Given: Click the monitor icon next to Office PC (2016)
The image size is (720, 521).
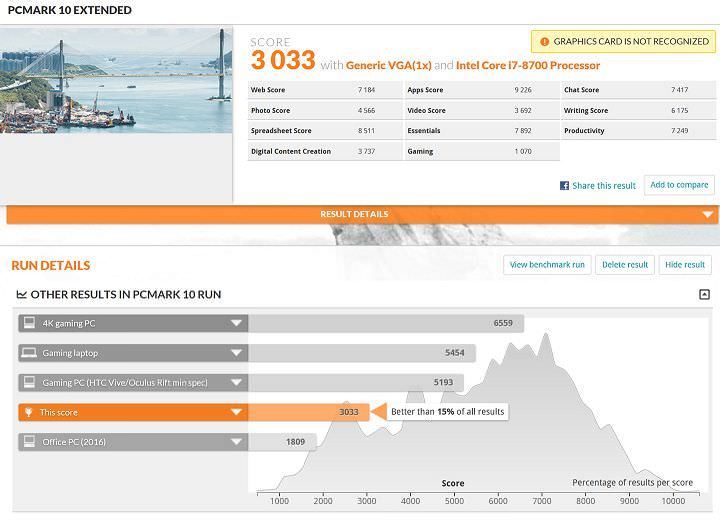Looking at the screenshot, I should [x=29, y=442].
